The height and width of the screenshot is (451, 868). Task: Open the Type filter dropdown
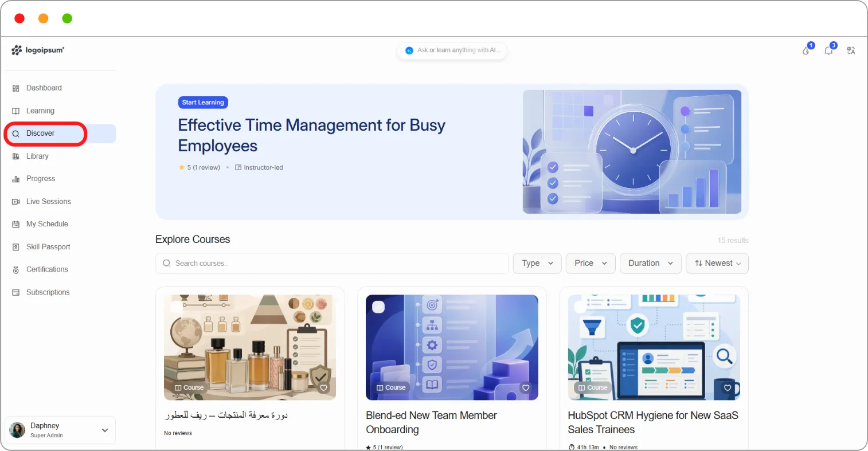tap(537, 264)
